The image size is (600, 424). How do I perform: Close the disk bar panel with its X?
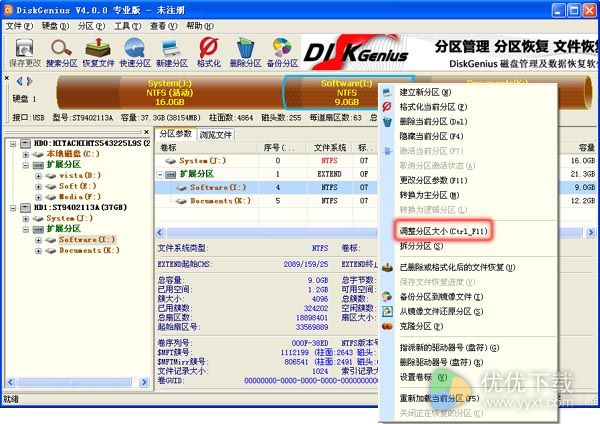[x=7, y=78]
